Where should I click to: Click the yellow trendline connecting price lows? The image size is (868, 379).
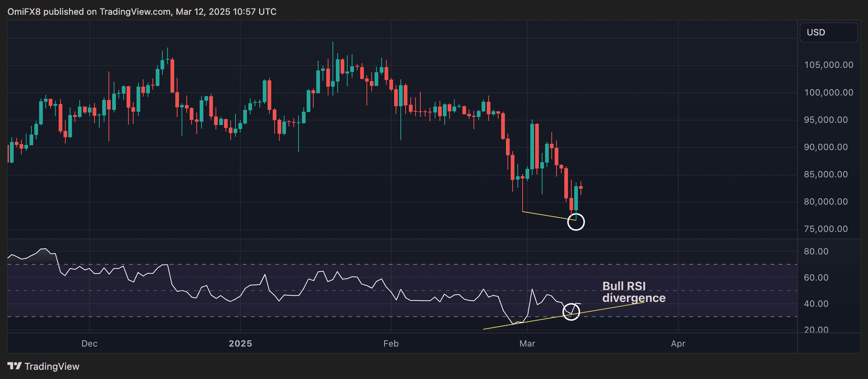pos(546,215)
